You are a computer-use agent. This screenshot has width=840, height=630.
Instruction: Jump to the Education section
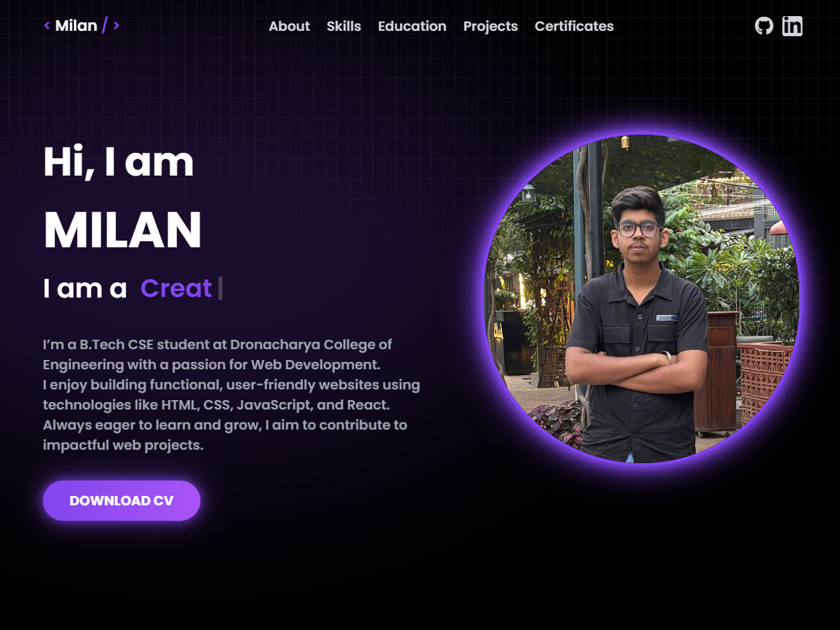click(x=412, y=26)
